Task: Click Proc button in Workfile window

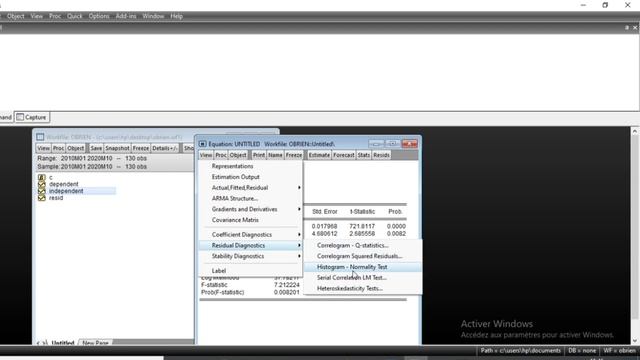Action: pos(58,148)
